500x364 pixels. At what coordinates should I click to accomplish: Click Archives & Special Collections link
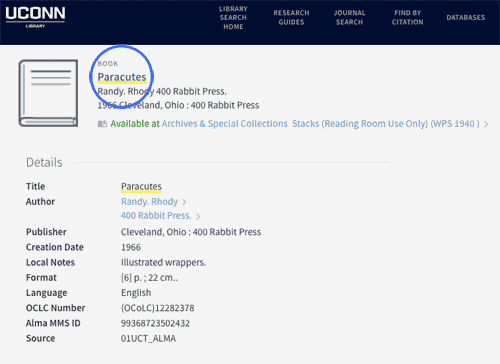[x=225, y=124]
